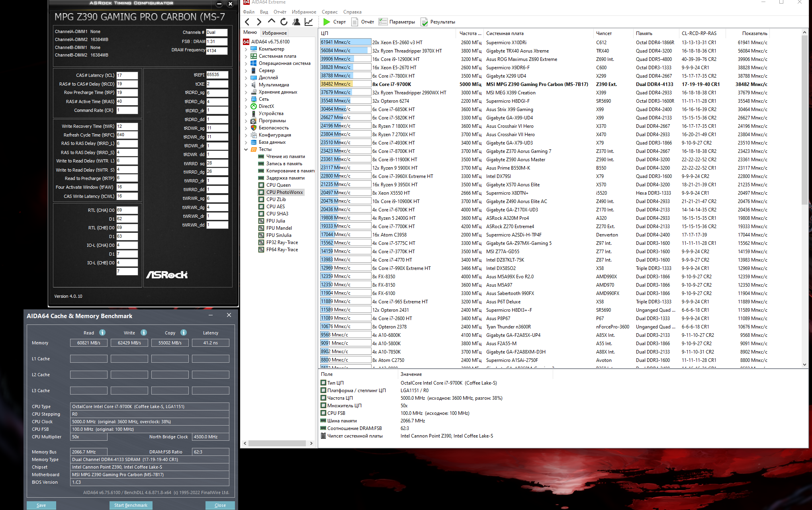
Task: Collapse the Тесты tree node
Action: [x=246, y=149]
